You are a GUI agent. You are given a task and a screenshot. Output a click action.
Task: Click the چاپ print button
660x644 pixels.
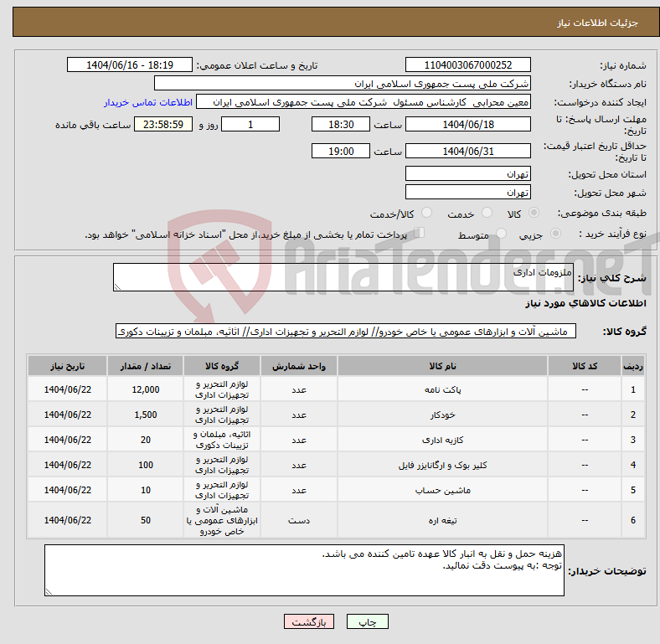[x=367, y=621]
